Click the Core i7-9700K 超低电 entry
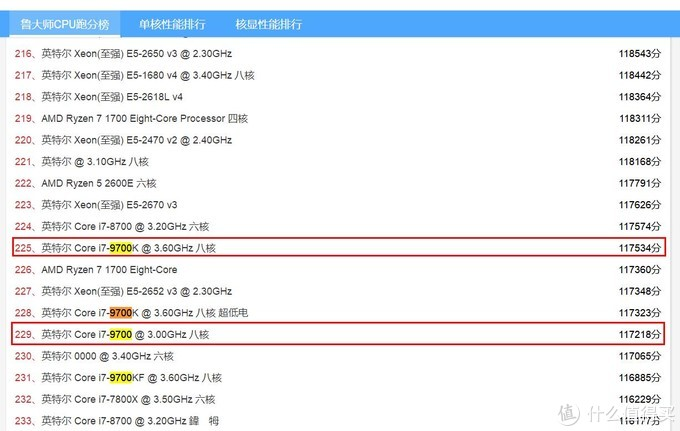This screenshot has width=680, height=431. pyautogui.click(x=144, y=313)
